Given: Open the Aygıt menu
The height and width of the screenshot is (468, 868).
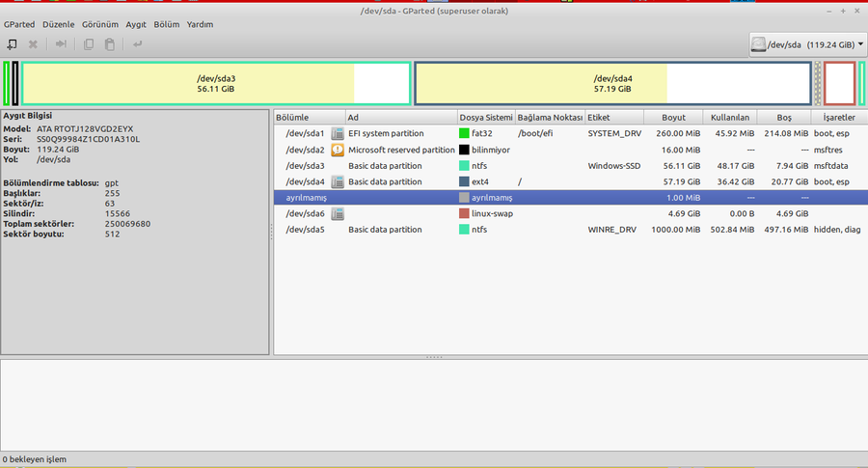Looking at the screenshot, I should pyautogui.click(x=136, y=24).
